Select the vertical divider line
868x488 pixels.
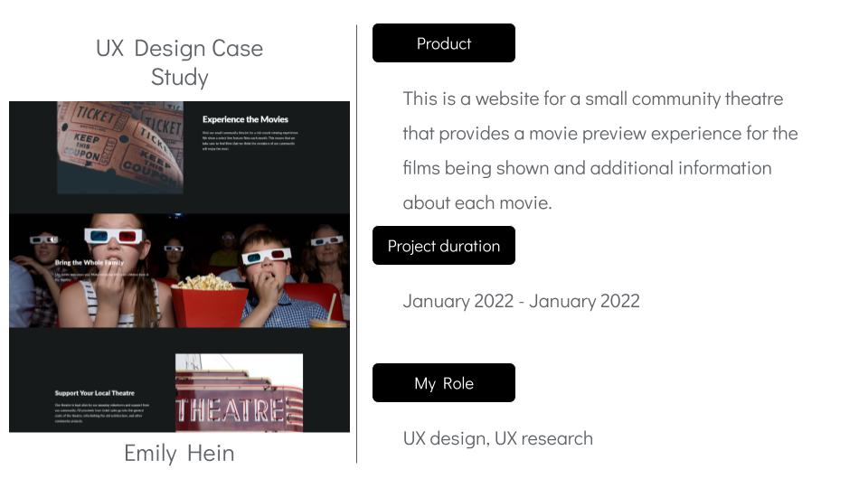pyautogui.click(x=357, y=244)
